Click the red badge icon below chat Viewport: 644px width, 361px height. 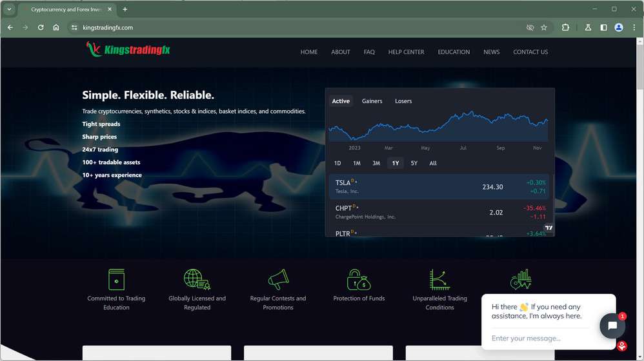point(622,346)
